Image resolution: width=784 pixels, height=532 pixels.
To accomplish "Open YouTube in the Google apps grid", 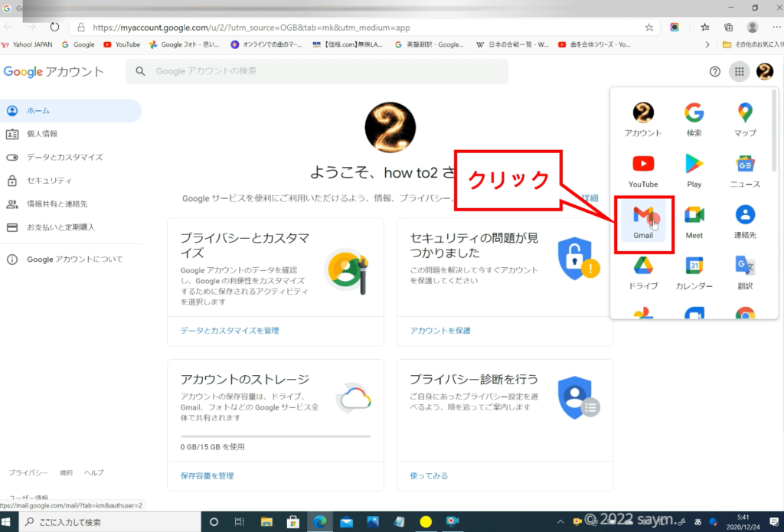I will (x=643, y=170).
